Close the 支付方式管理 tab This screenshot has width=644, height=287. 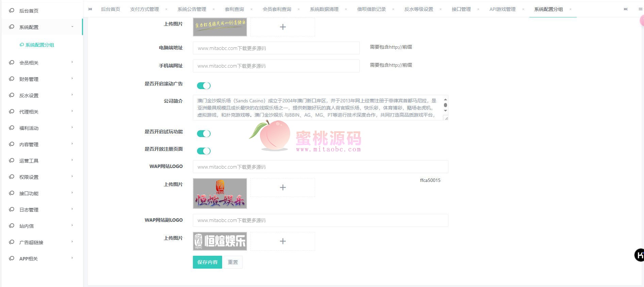pyautogui.click(x=166, y=9)
